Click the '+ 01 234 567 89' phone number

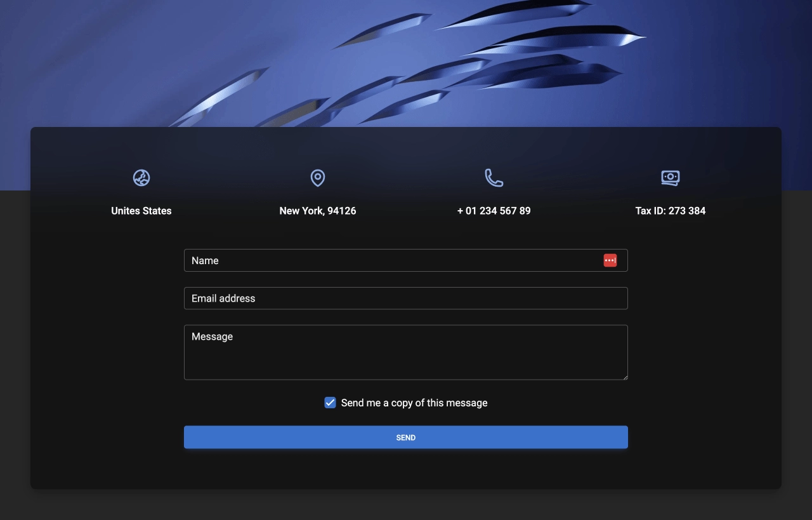[x=494, y=211]
